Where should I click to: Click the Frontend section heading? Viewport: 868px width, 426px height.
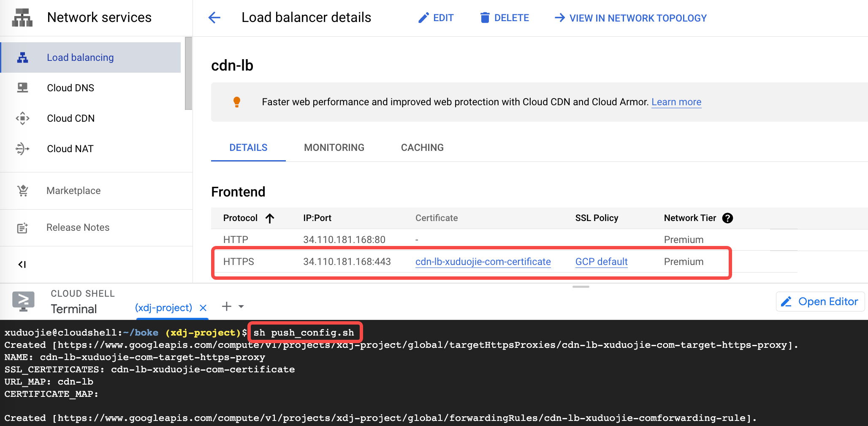click(238, 192)
